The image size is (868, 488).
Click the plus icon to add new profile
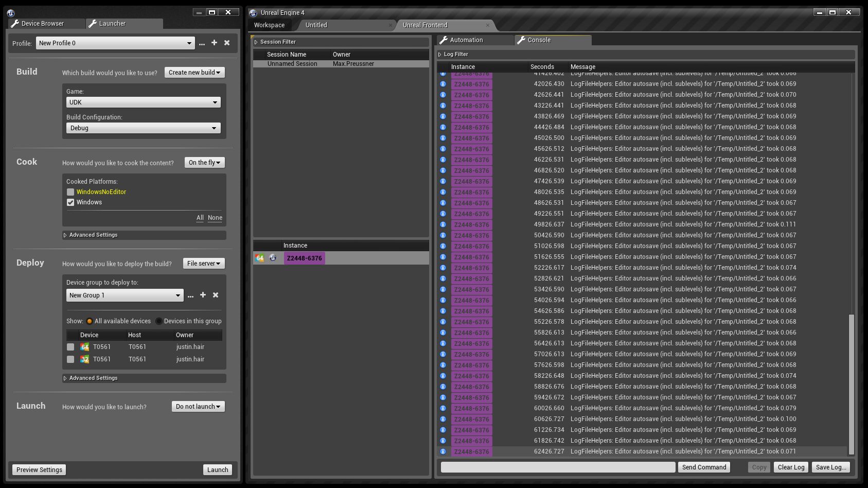(x=214, y=43)
